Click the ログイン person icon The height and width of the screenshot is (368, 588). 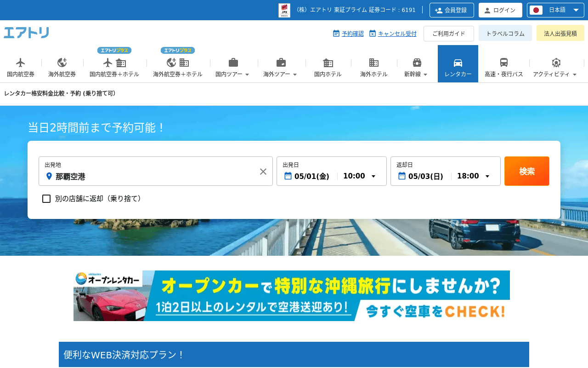pyautogui.click(x=487, y=10)
